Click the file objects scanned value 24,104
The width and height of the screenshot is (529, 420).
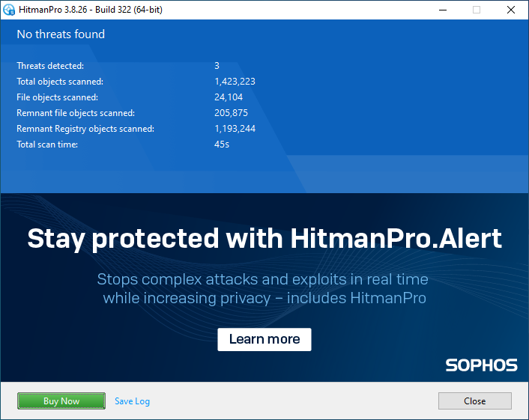coord(229,97)
